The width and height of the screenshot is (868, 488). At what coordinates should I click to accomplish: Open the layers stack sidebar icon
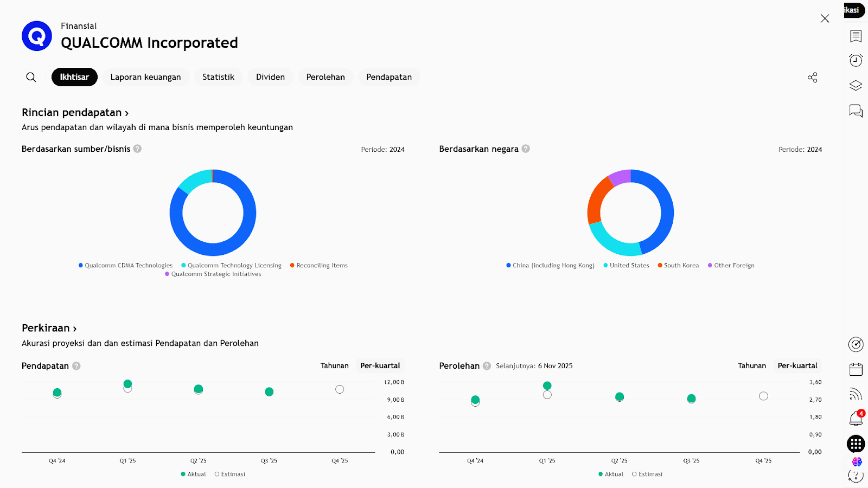point(856,86)
